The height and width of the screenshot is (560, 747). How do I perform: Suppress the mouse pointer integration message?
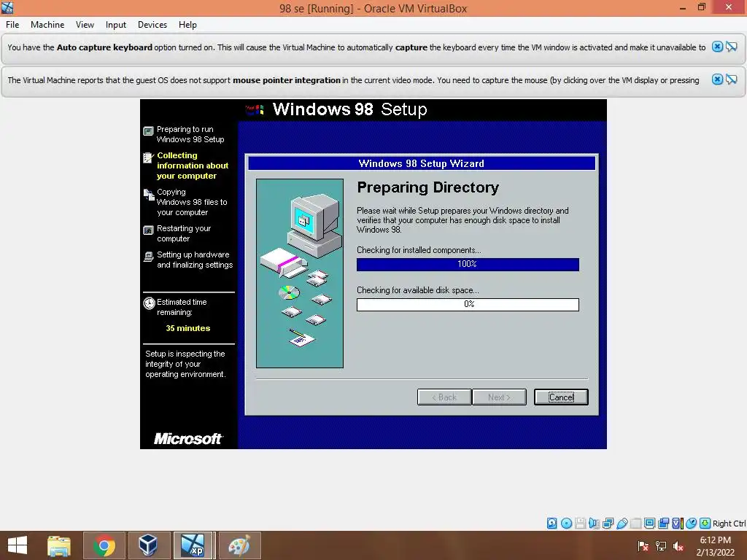[x=731, y=79]
